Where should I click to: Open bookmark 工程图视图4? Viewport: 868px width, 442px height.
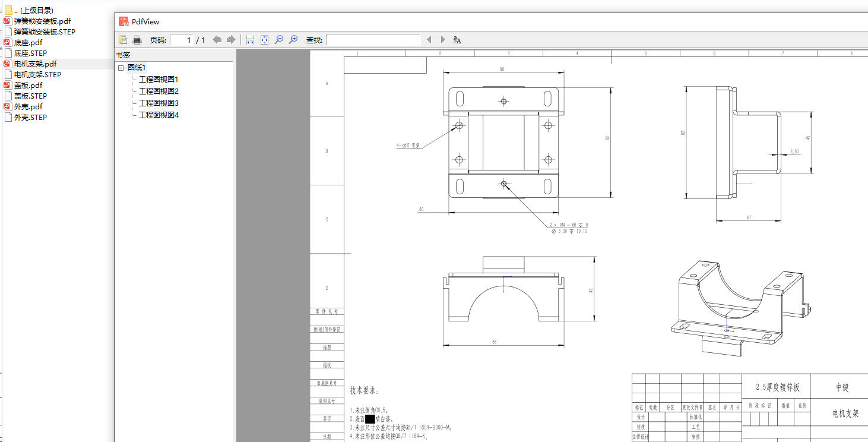pyautogui.click(x=159, y=115)
